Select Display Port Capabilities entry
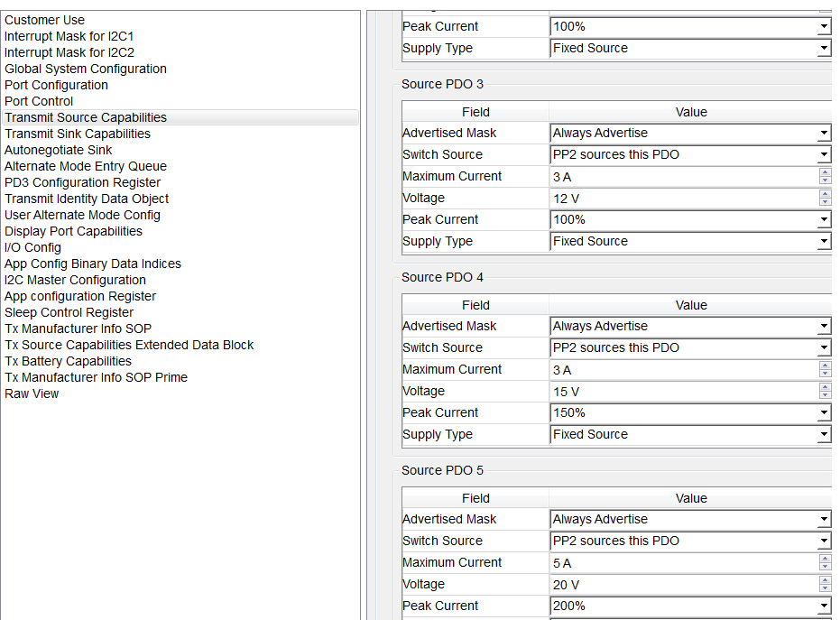Viewport: 840px width, 620px height. [73, 232]
